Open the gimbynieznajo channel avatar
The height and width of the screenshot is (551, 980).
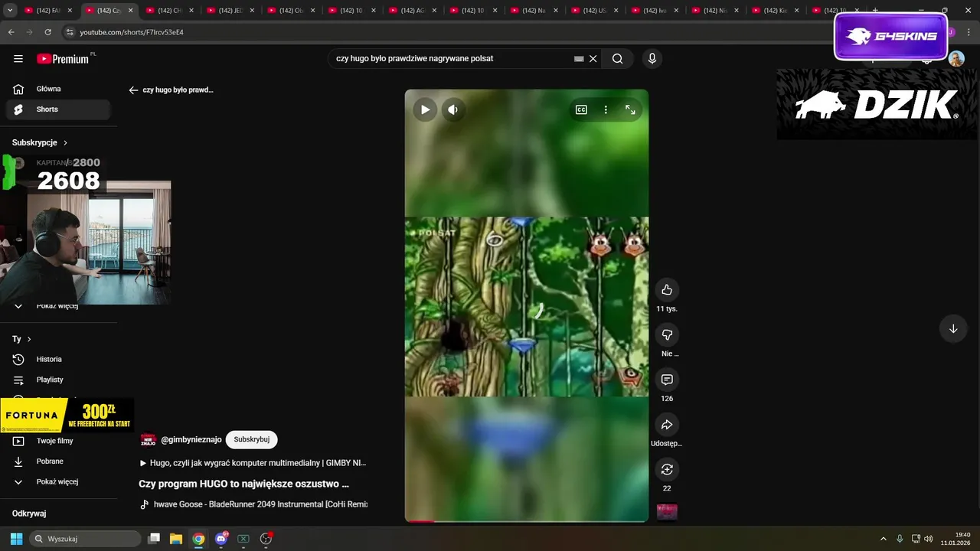click(148, 439)
